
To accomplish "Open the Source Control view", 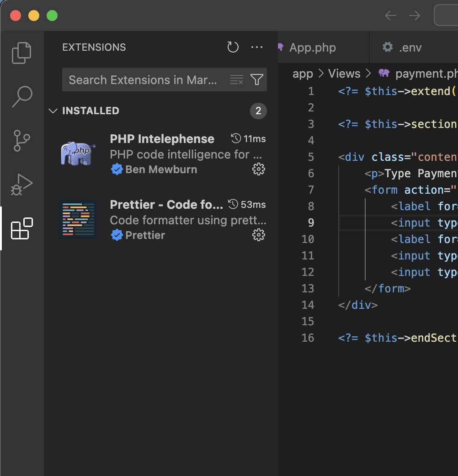I will [x=22, y=141].
